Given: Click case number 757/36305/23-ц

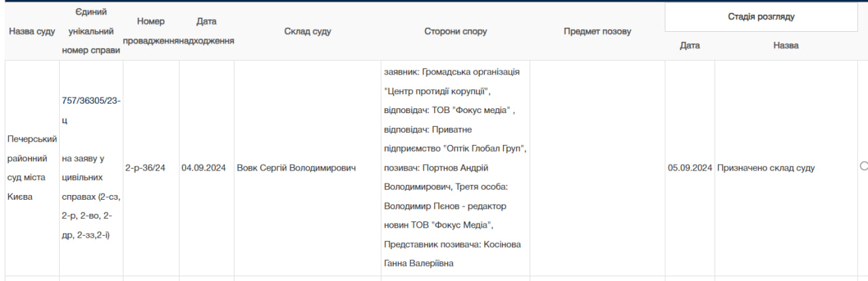Looking at the screenshot, I should click(91, 110).
